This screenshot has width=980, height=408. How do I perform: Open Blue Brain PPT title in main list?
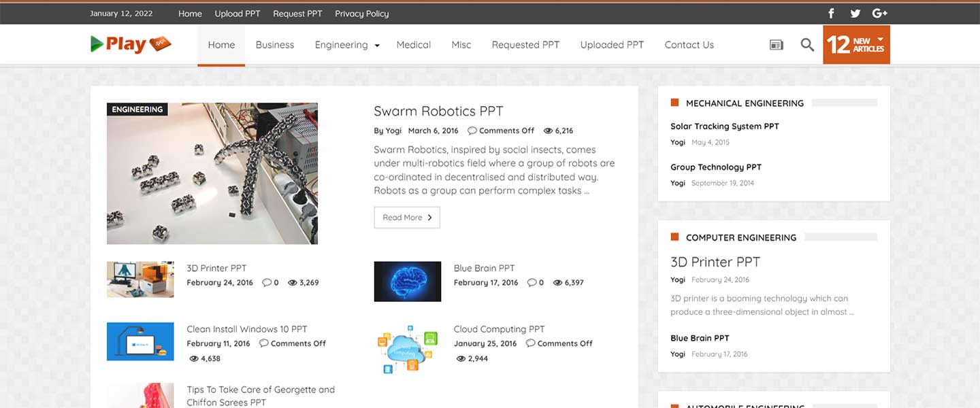pos(484,268)
